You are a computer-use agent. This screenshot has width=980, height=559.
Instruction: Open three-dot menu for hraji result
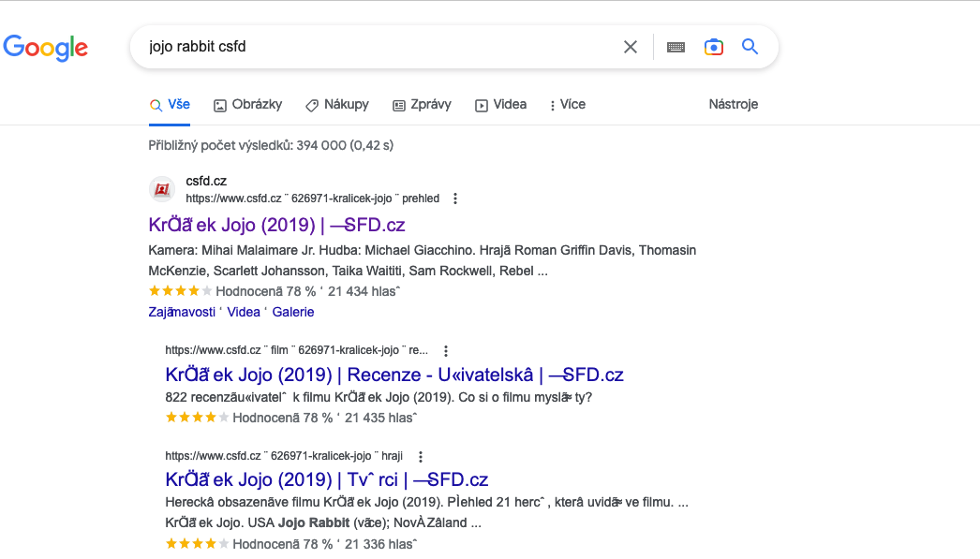[421, 456]
